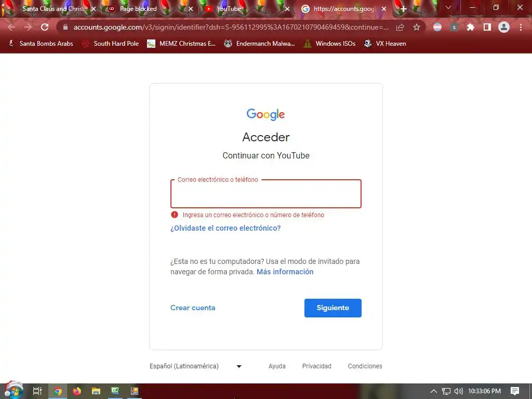Viewport: 532px width, 399px height.
Task: Toggle the browser side panel icon
Action: (x=487, y=27)
